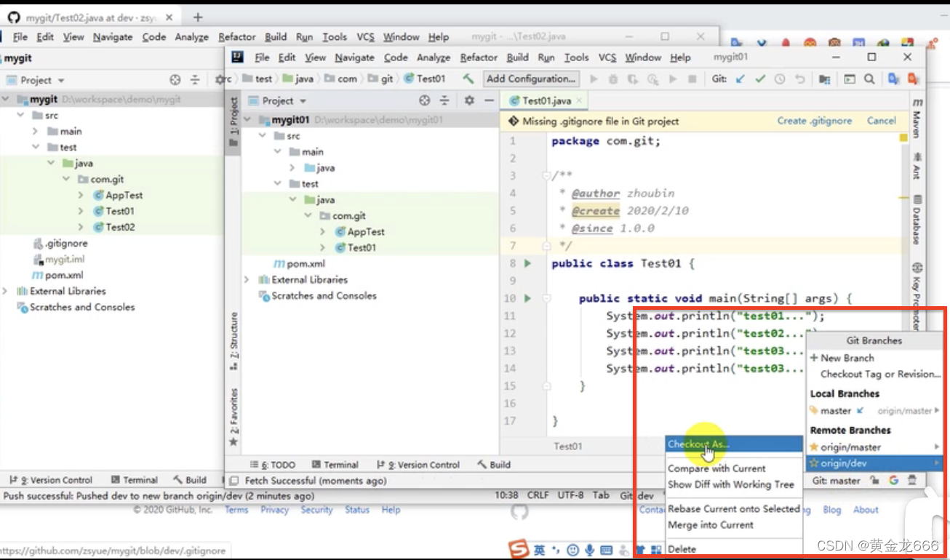The width and height of the screenshot is (950, 560).
Task: Switch to the Test01.java editor tab
Action: (546, 101)
